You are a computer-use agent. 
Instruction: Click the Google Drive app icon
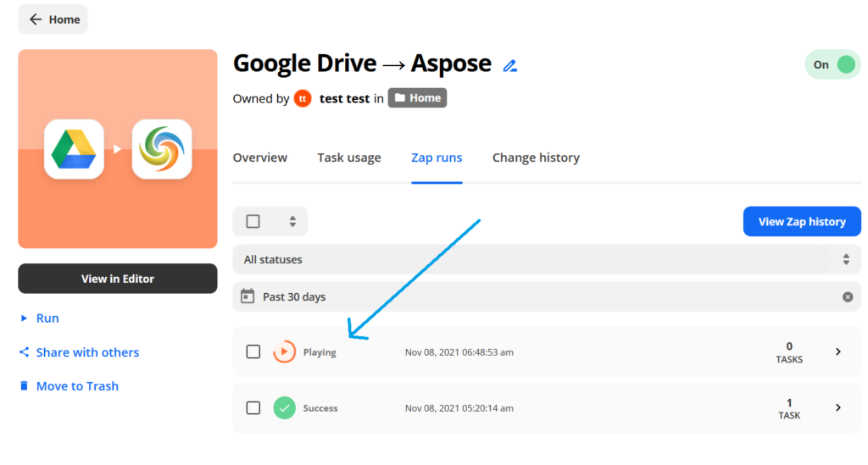[74, 149]
